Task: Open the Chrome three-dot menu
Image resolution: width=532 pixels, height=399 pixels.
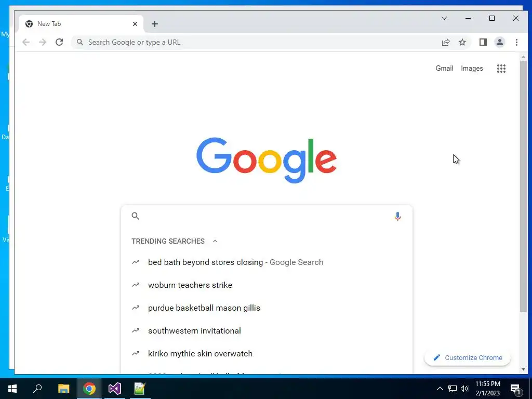Action: [x=516, y=42]
